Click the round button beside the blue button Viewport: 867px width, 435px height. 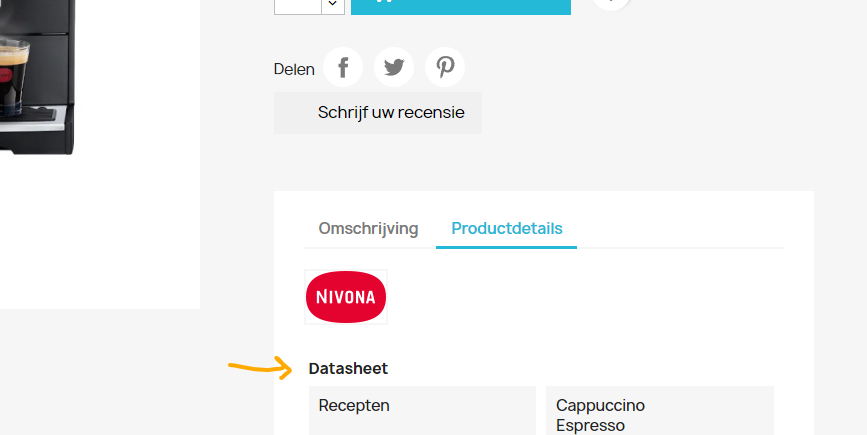click(611, 3)
